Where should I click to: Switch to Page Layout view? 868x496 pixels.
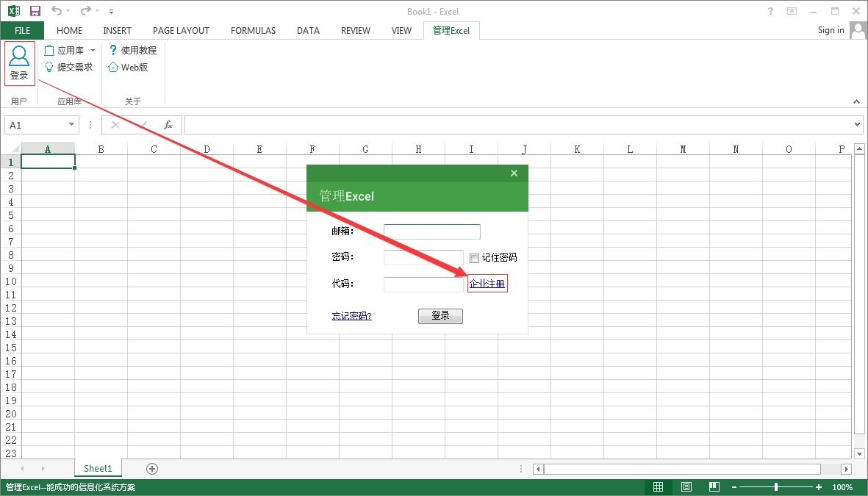click(x=686, y=487)
